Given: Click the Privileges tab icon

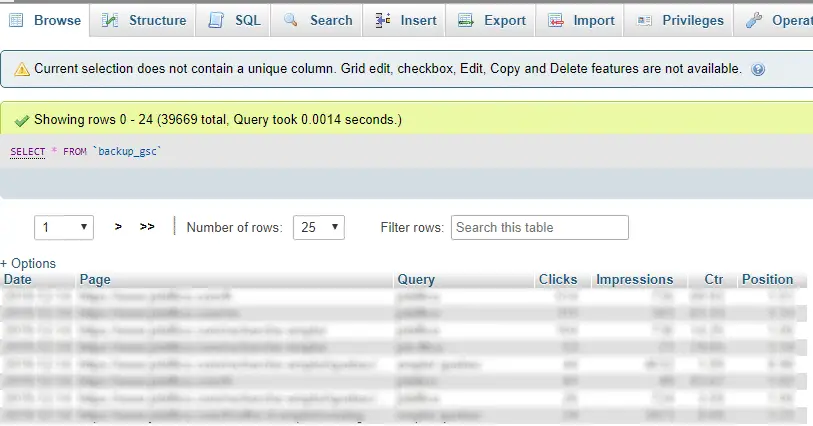Looking at the screenshot, I should (x=644, y=20).
